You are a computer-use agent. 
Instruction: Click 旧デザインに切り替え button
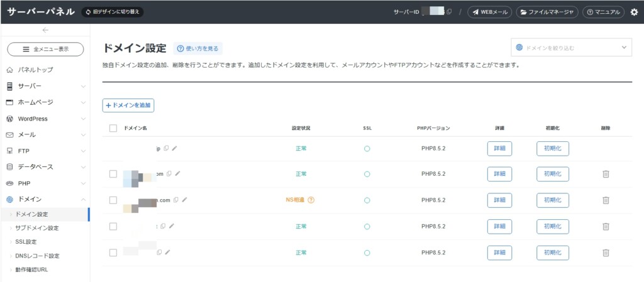click(x=113, y=13)
